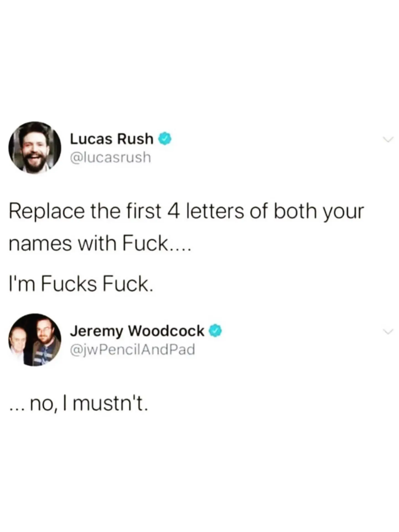This screenshot has height=532, width=399.
Task: Open the Jeremy Woodcock tweet options chevron
Action: coord(388,331)
